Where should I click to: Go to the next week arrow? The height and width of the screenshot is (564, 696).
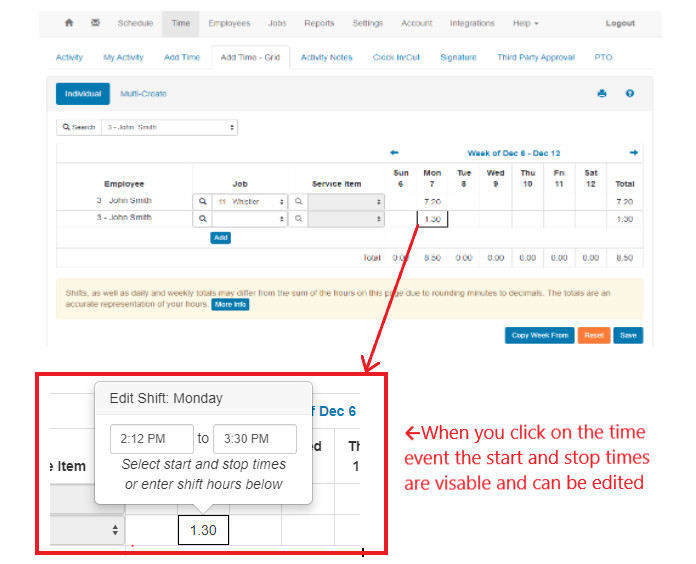click(x=633, y=153)
